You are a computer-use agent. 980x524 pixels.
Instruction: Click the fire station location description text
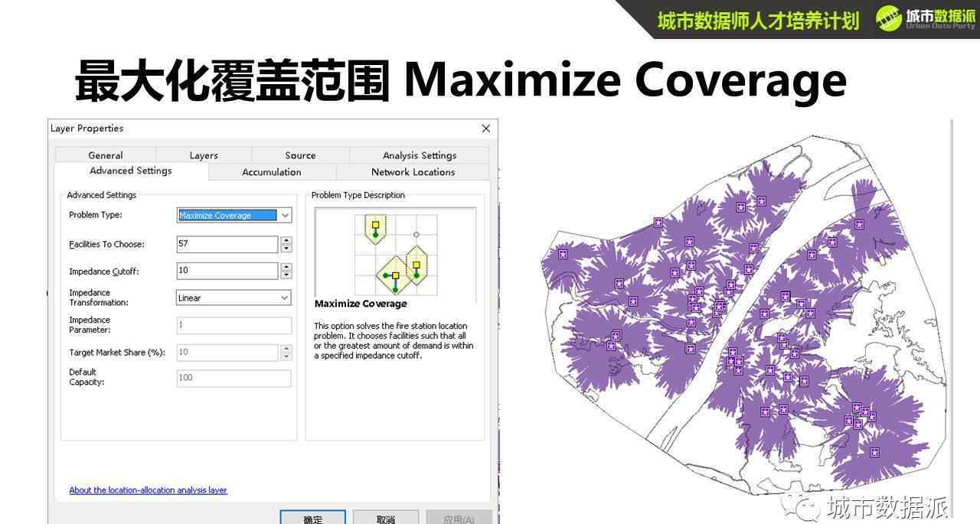coord(394,340)
